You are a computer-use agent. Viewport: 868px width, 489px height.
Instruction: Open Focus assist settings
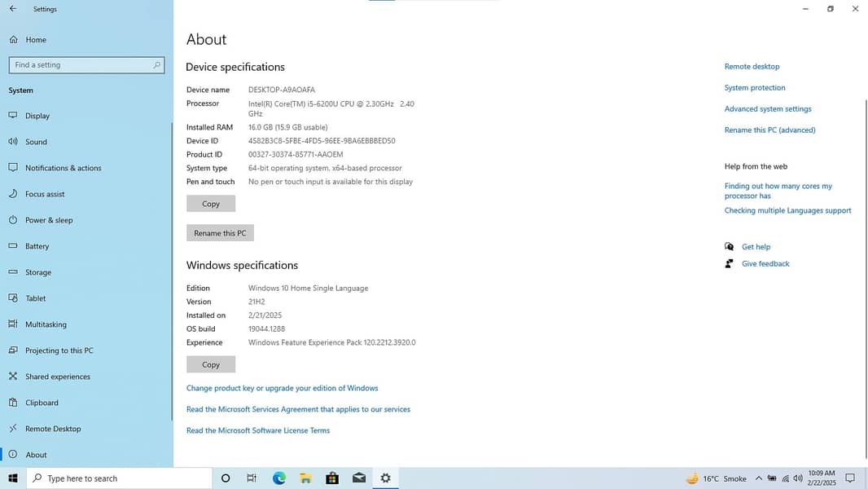pos(44,194)
